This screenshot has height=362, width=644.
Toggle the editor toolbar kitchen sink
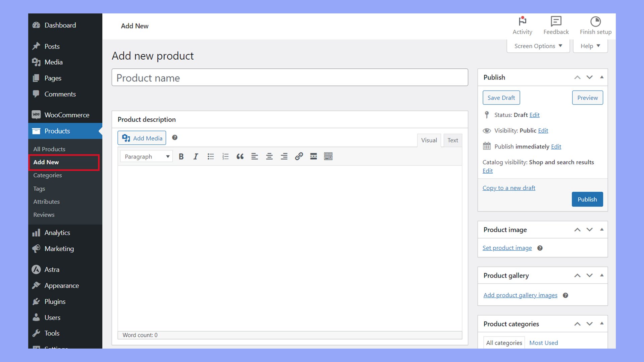pos(328,157)
